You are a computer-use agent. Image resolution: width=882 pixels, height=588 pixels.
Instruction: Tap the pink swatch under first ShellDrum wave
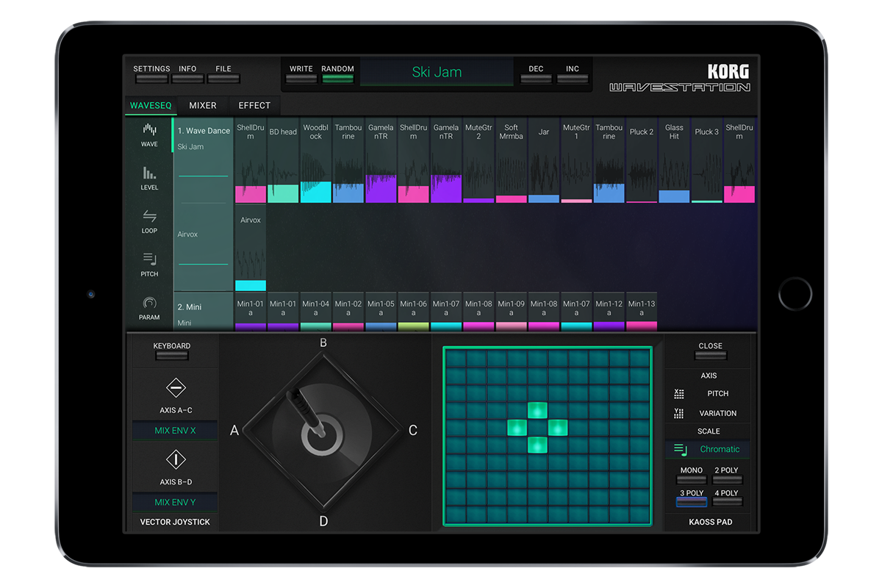click(250, 193)
